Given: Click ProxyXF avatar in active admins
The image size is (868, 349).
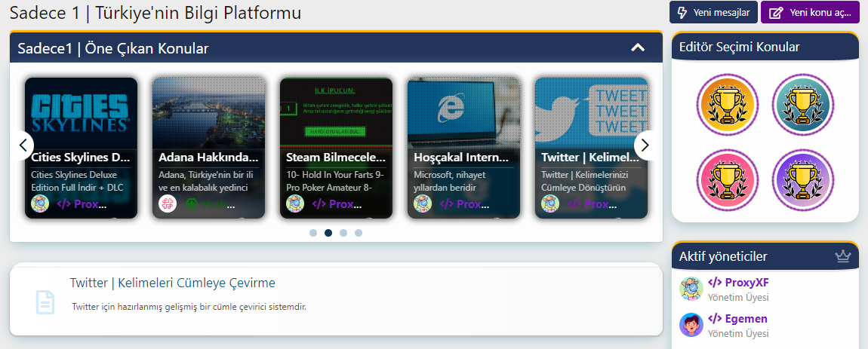Looking at the screenshot, I should [691, 289].
